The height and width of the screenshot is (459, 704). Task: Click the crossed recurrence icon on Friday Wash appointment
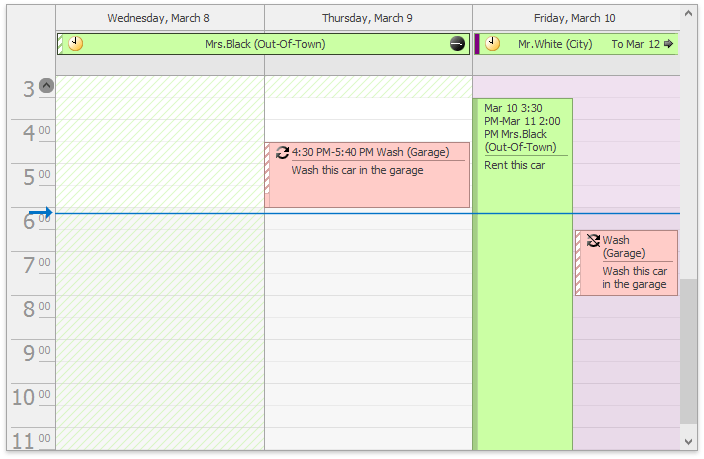point(594,241)
